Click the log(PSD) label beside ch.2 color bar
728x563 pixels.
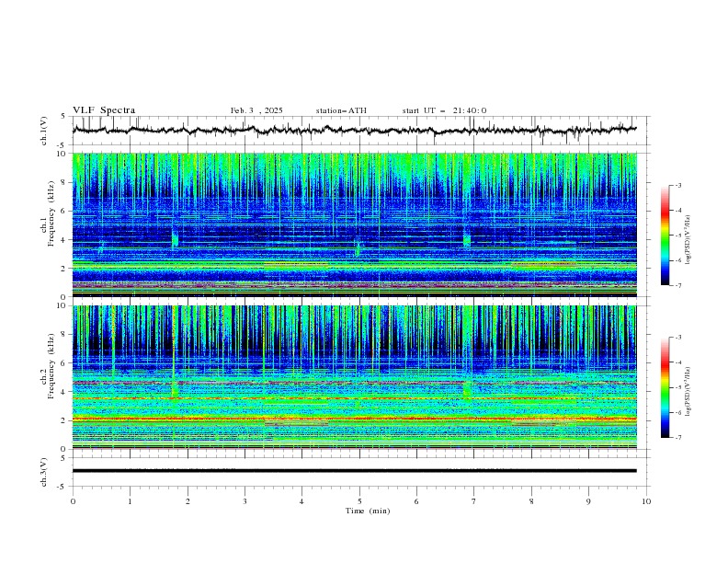coord(688,391)
